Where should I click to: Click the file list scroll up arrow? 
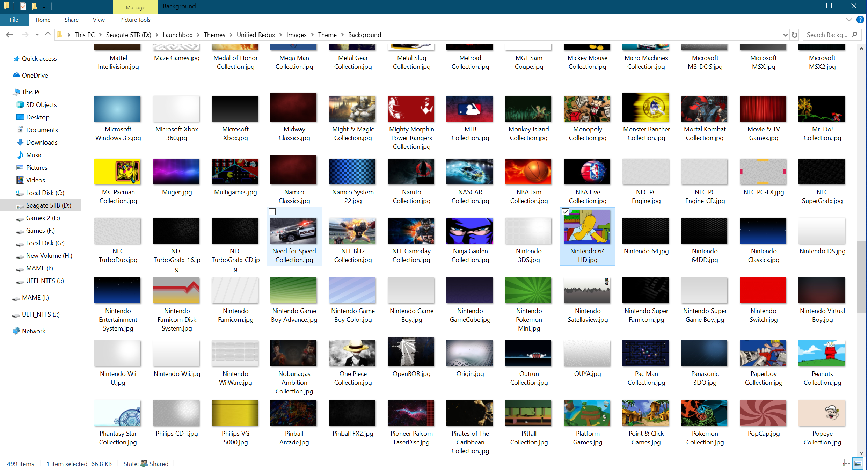coord(861,49)
